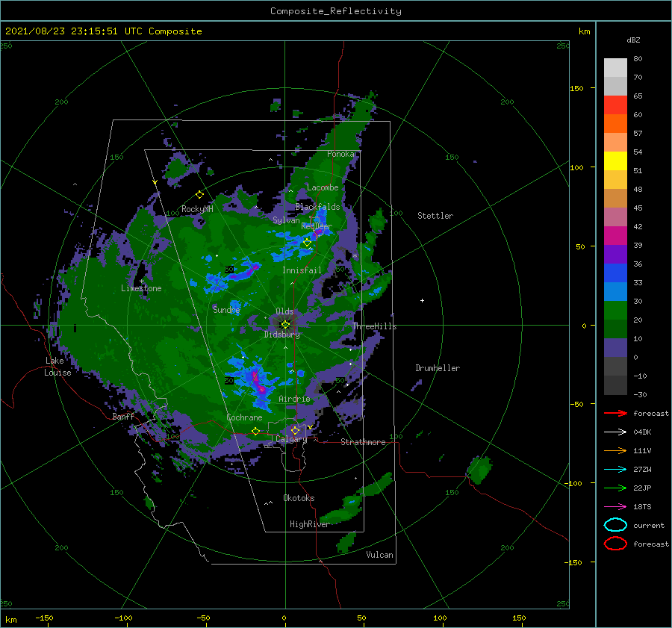The width and height of the screenshot is (672, 628).
Task: Click the yellow diamond marker below RedDeer
Action: coord(307,243)
